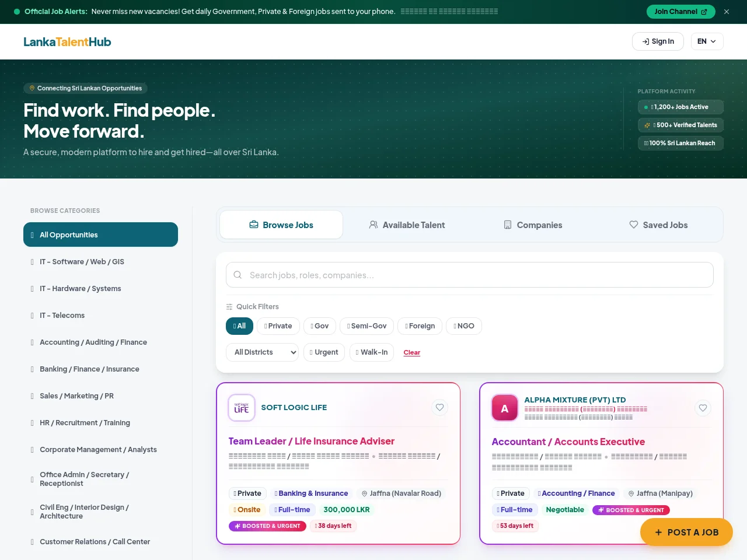Click the 53 days left badge
The height and width of the screenshot is (560, 747).
(515, 526)
